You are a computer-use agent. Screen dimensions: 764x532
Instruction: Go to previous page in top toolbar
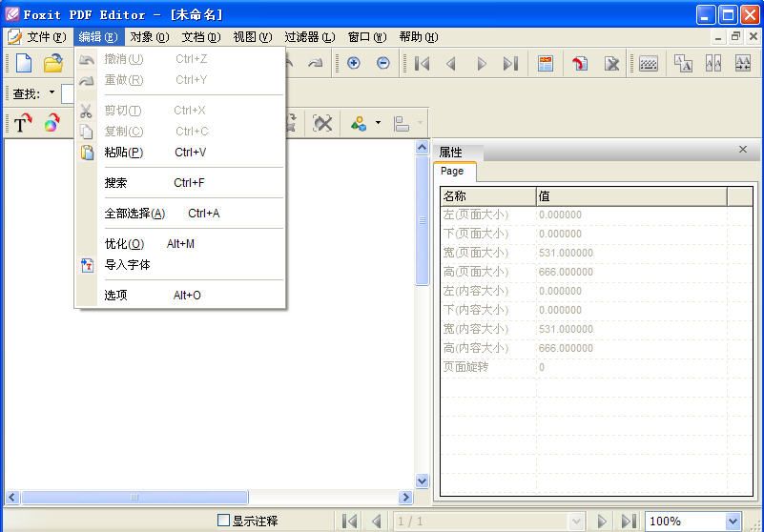451,64
